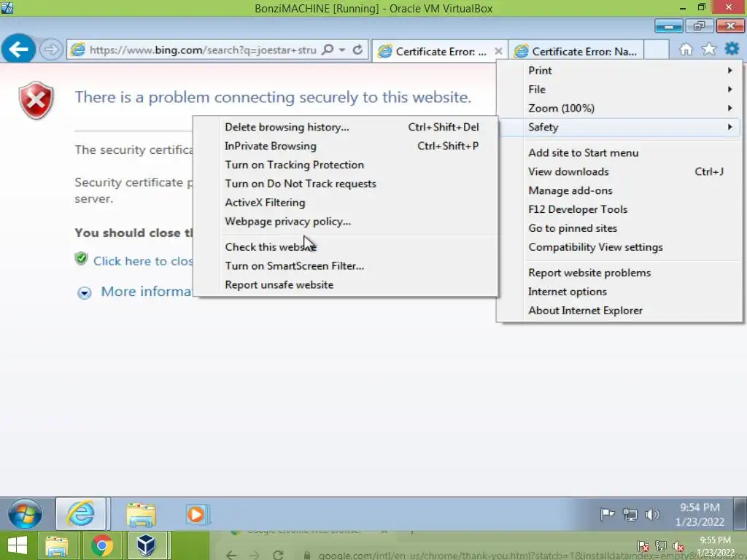Click the Show desktop strip in guest taskbar
Image resolution: width=747 pixels, height=560 pixels.
[x=740, y=514]
